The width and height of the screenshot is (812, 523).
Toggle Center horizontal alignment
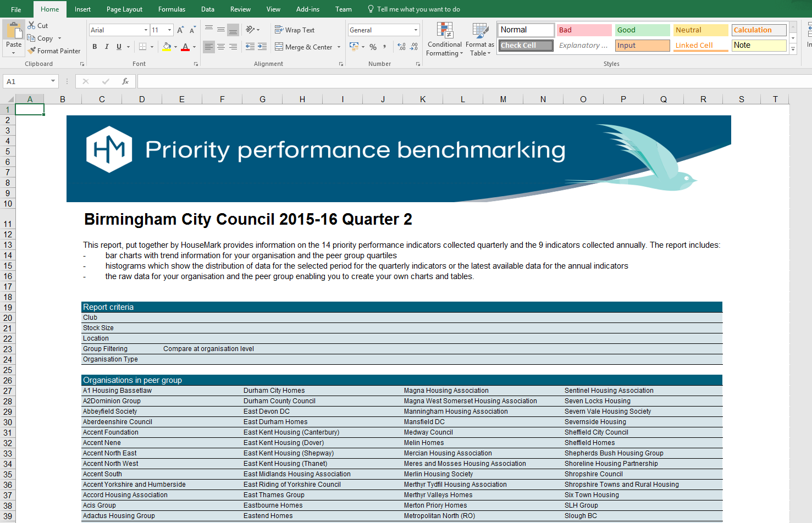[221, 47]
